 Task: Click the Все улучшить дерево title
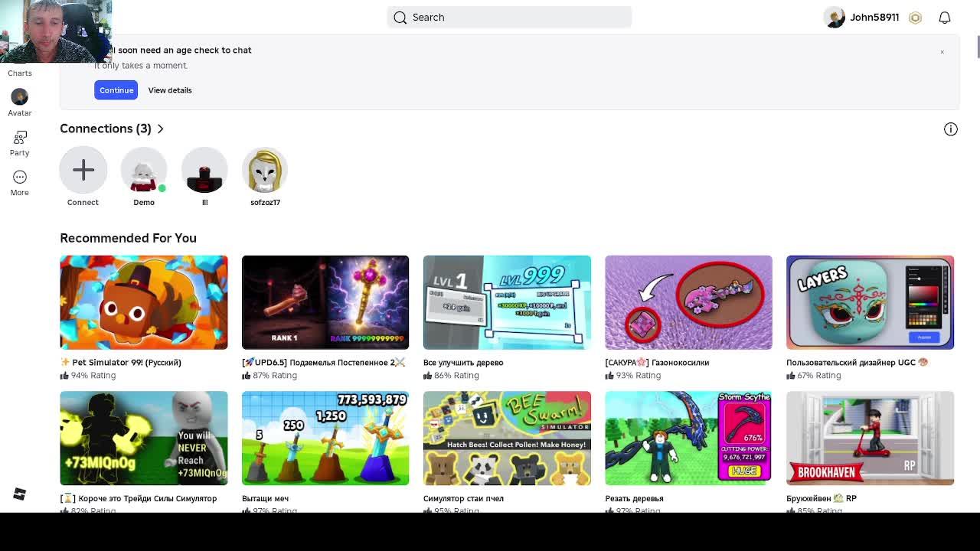coord(463,363)
